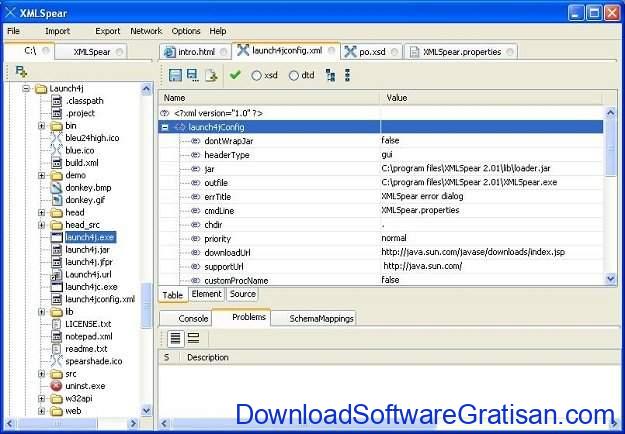This screenshot has height=434, width=625.
Task: Click the spearshade.ico file icon
Action: 56,361
